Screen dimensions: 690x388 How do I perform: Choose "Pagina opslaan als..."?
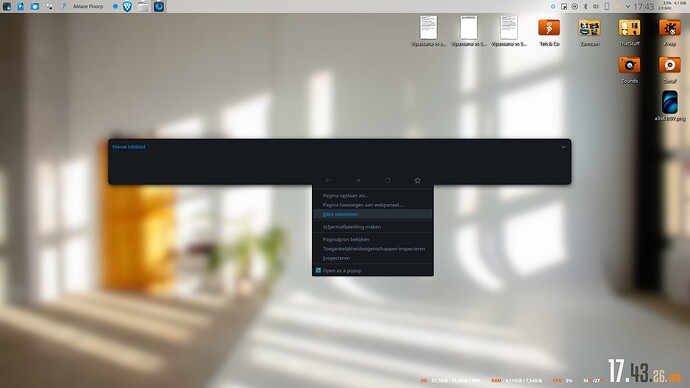373,196
